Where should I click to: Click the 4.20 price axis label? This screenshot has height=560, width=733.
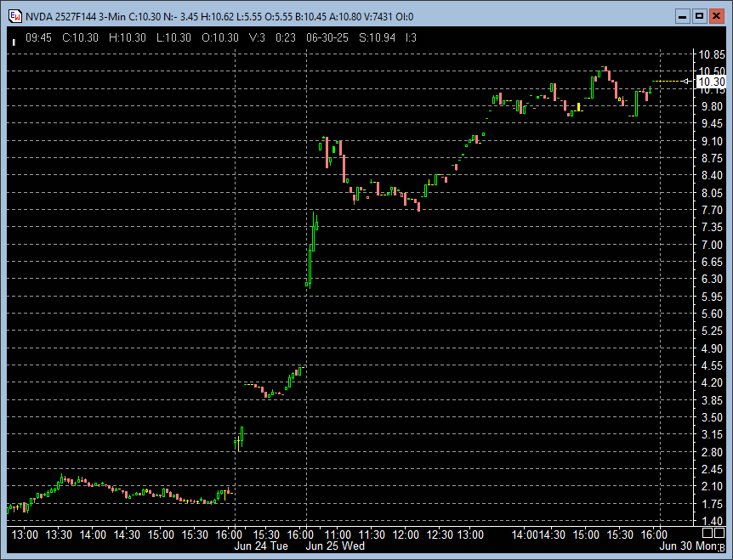point(712,383)
